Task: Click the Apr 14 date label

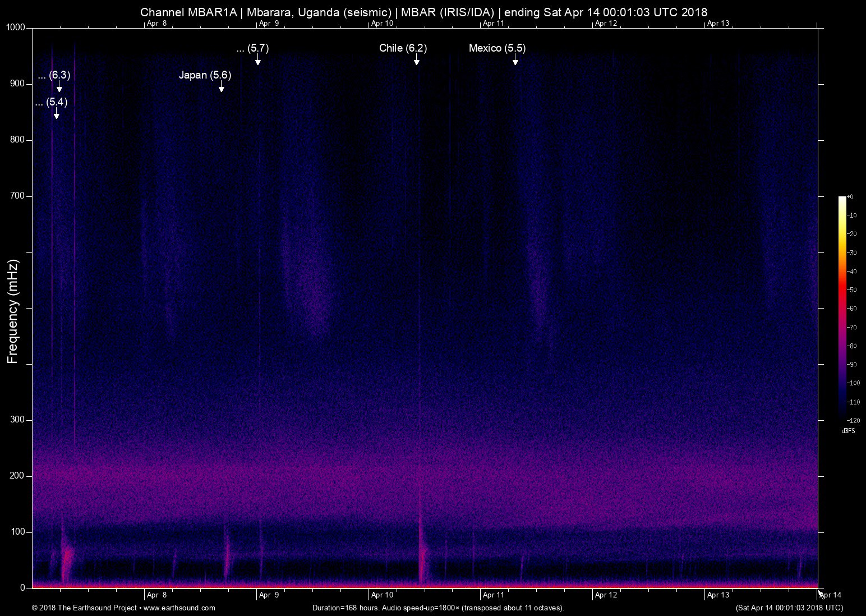Action: [x=830, y=595]
